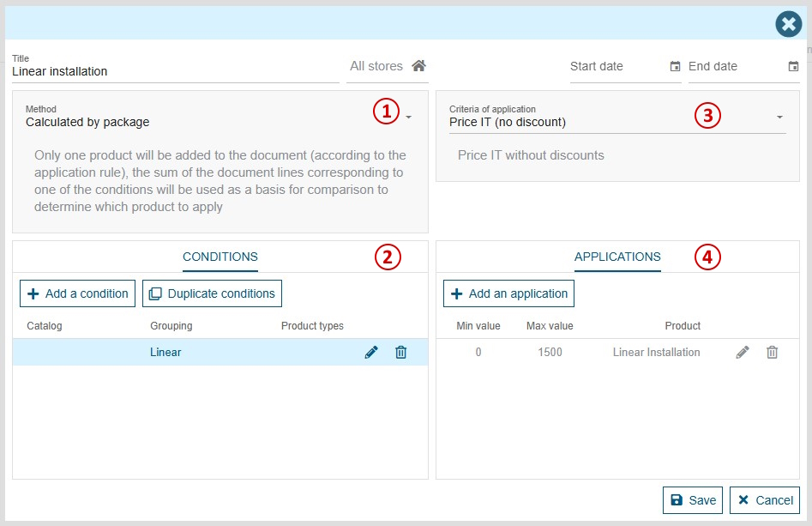812x526 pixels.
Task: Focus the Title input field
Action: (171, 72)
